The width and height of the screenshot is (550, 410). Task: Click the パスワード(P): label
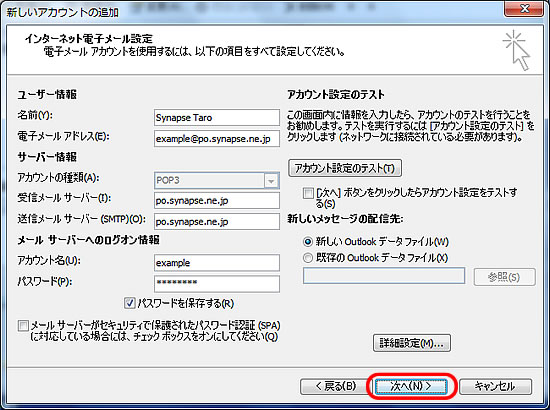(x=45, y=281)
